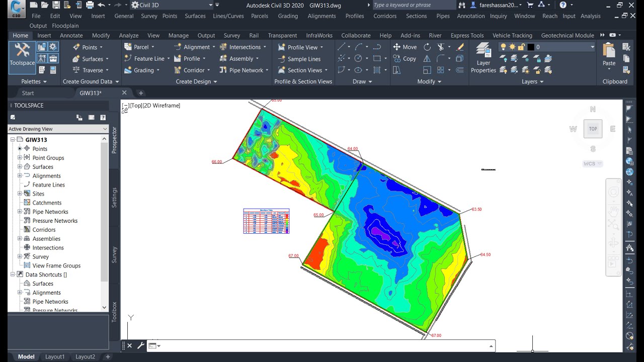
Task: Select Catchments item in Prospector tree
Action: pos(47,203)
